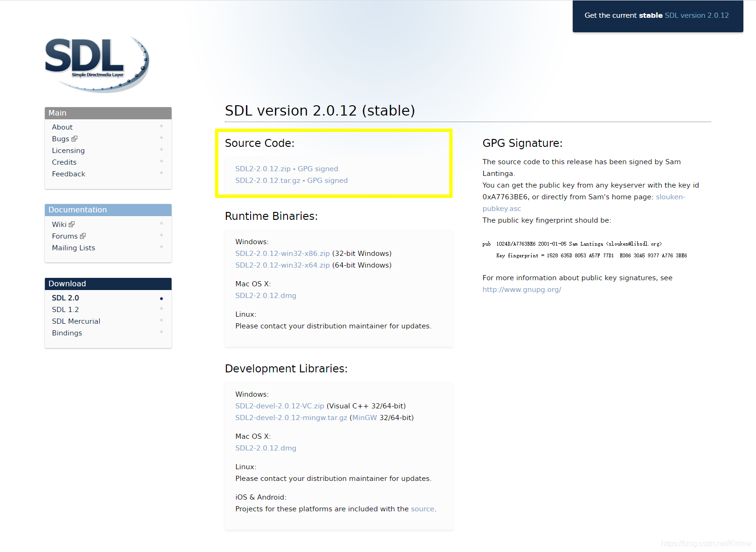Click the Main sidebar header
Screen dimensions: 756x552
[x=108, y=113]
